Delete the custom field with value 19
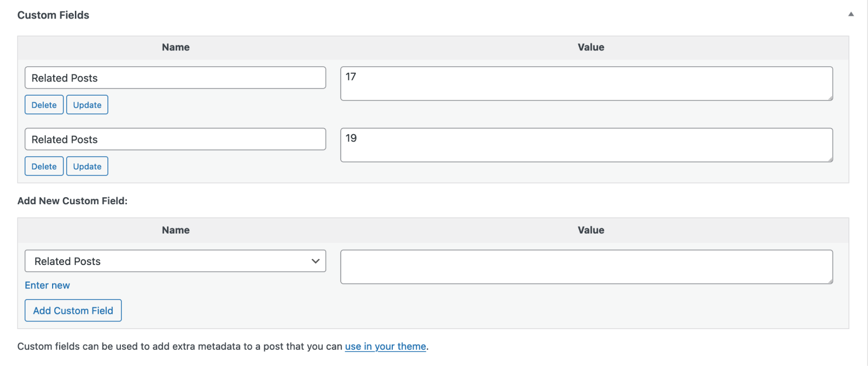This screenshot has width=868, height=366. point(44,166)
